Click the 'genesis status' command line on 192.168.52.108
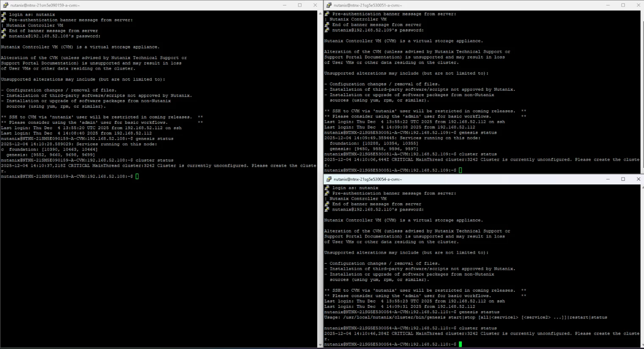This screenshot has height=349, width=644. 87,139
